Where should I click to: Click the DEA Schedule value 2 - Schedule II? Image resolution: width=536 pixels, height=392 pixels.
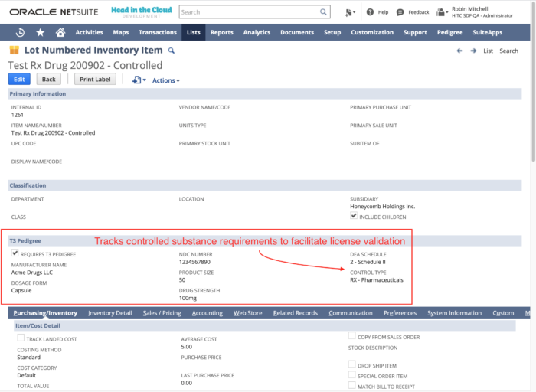coord(368,262)
